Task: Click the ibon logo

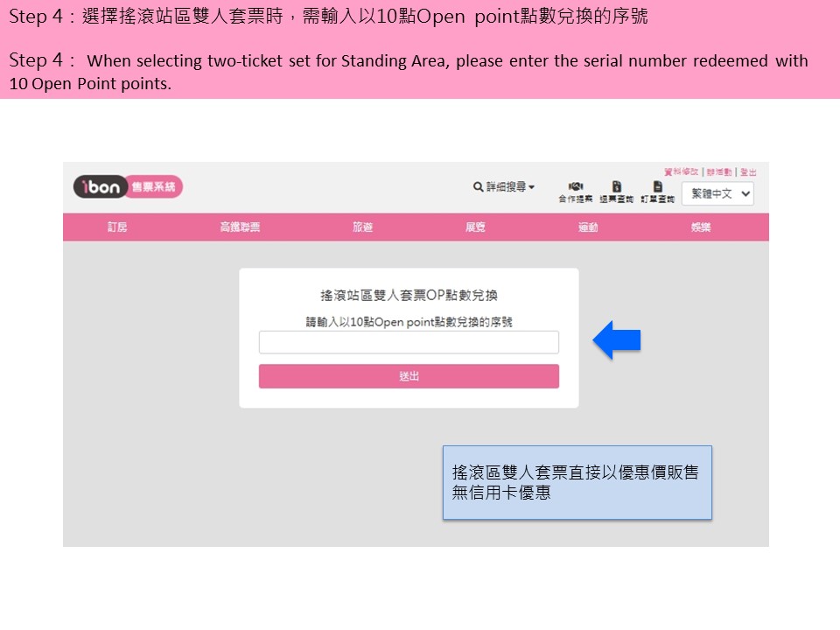Action: pos(100,186)
